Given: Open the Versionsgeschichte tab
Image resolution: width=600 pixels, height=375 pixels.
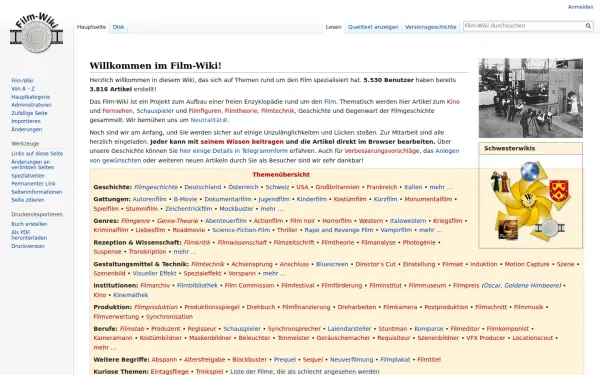Looking at the screenshot, I should 430,27.
